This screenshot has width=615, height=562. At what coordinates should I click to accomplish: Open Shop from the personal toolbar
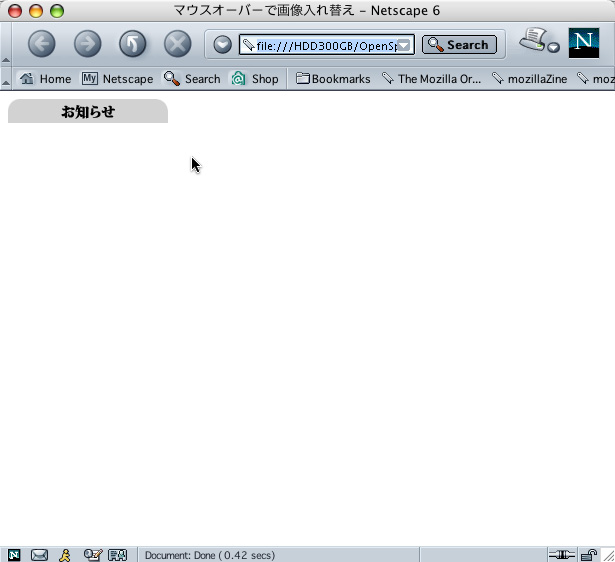[255, 79]
